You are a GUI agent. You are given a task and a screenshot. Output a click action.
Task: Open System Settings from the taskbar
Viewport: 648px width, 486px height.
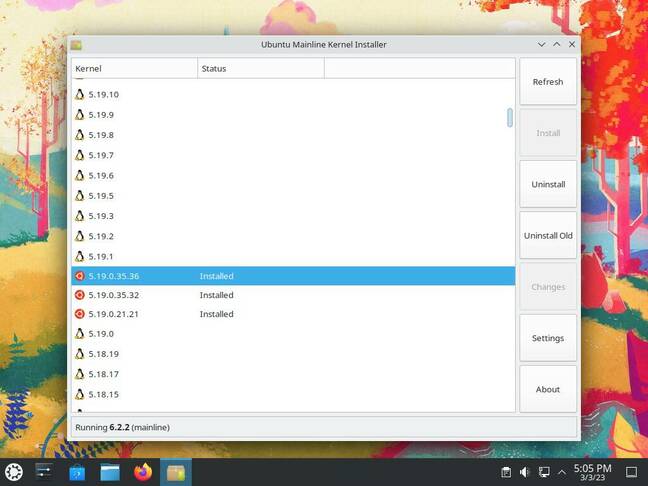coord(43,472)
